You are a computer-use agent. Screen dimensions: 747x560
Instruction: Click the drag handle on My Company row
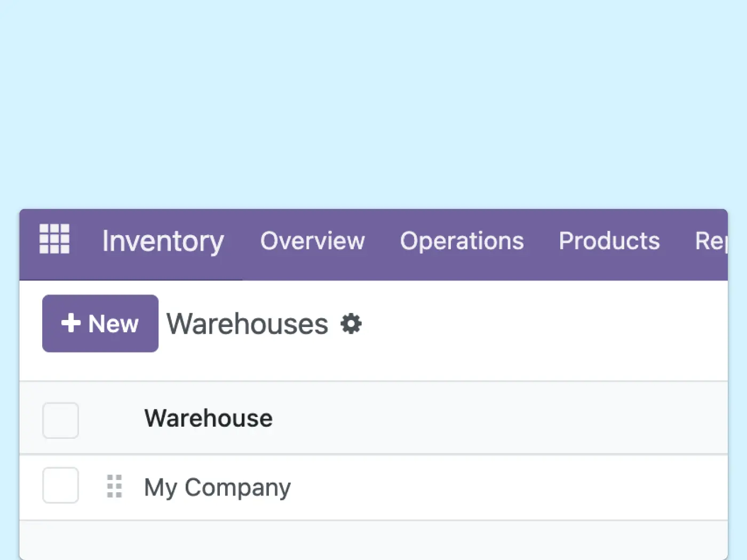click(x=114, y=486)
